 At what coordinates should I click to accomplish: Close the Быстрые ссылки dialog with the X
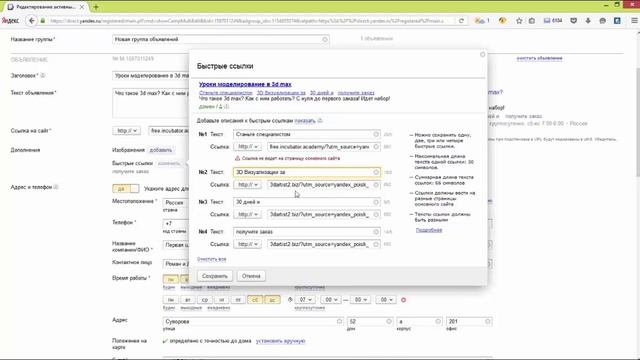[x=482, y=54]
